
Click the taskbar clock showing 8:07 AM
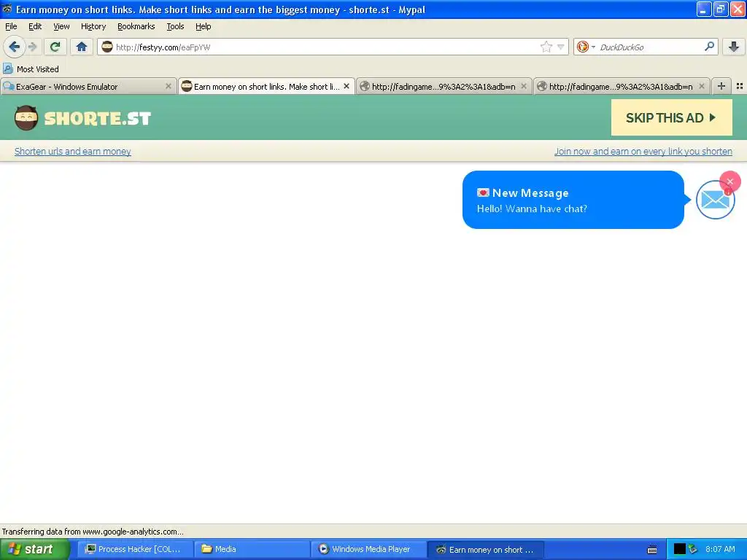(x=720, y=550)
